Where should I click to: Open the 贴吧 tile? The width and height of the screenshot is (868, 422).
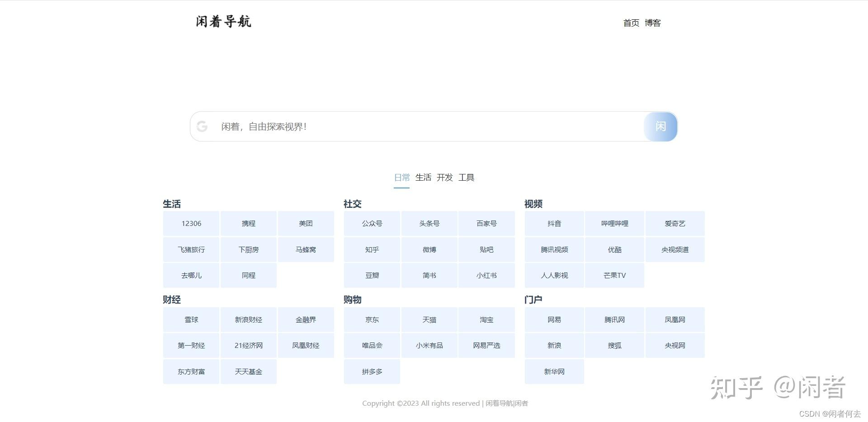click(x=487, y=249)
